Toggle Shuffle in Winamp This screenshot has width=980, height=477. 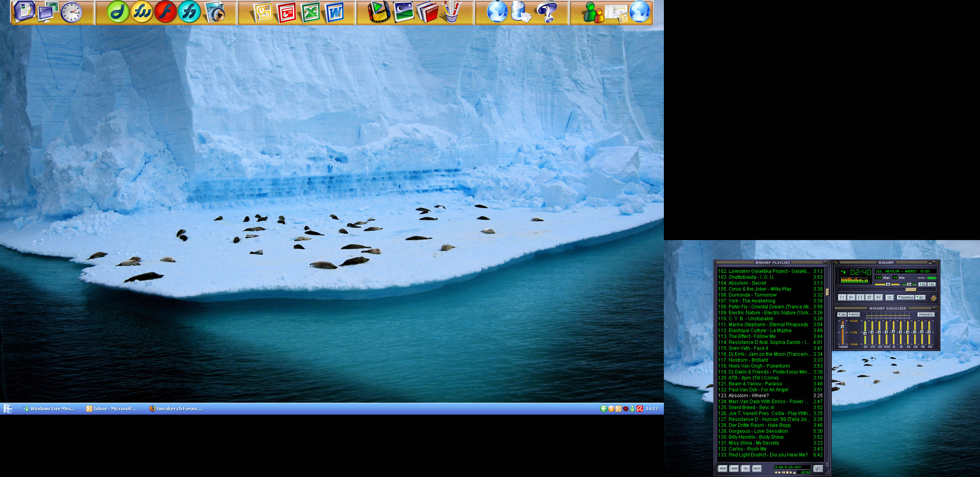click(906, 297)
